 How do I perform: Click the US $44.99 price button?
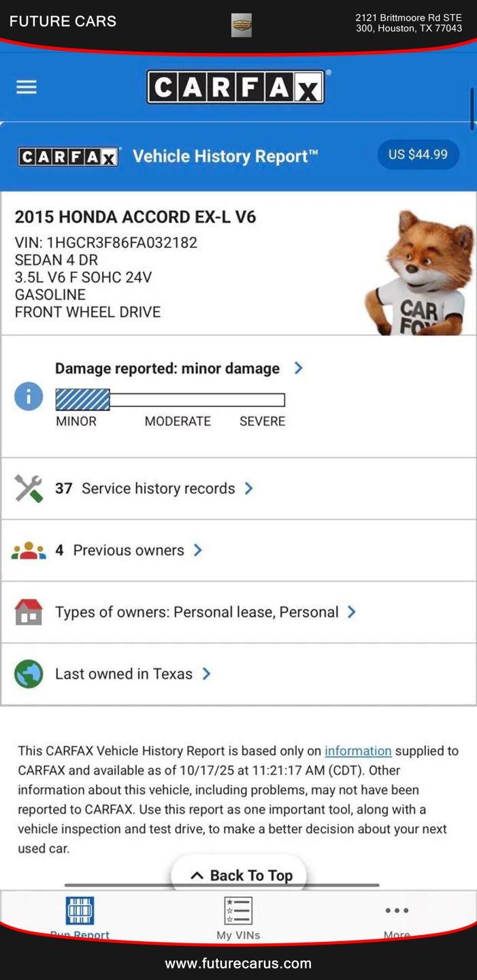click(x=418, y=154)
